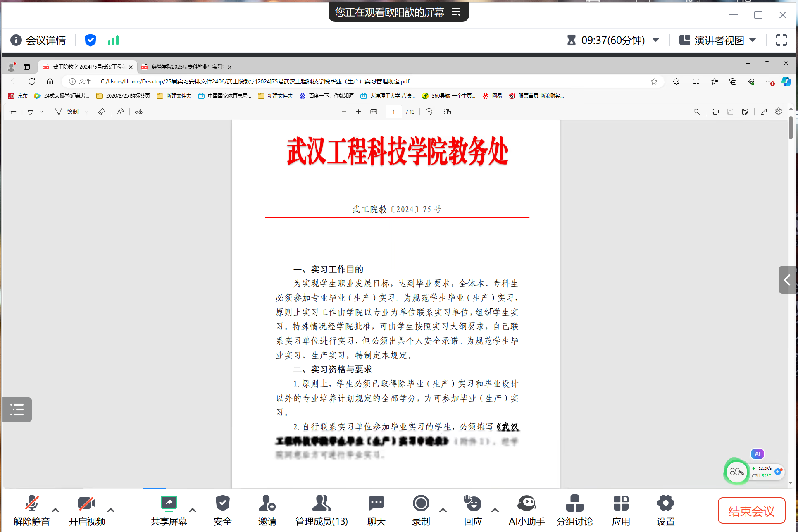Expand audio options arrow beside 解除静音
This screenshot has height=532, width=798.
click(x=55, y=510)
